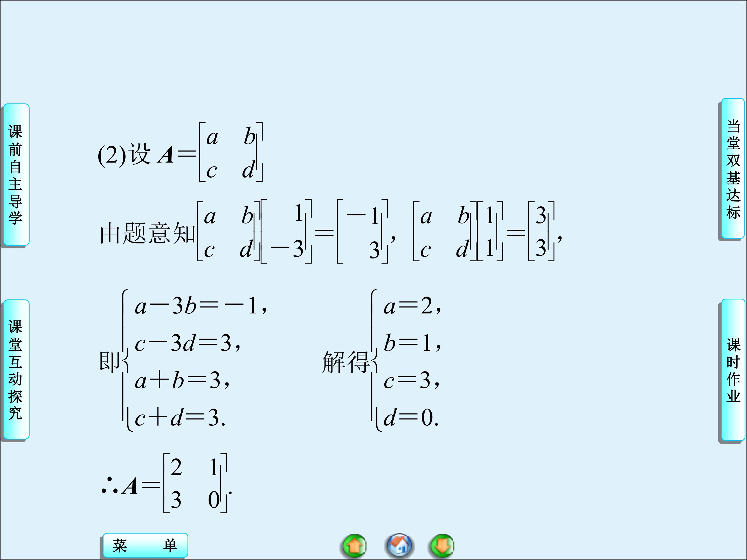Select the solution a=2

(x=412, y=306)
